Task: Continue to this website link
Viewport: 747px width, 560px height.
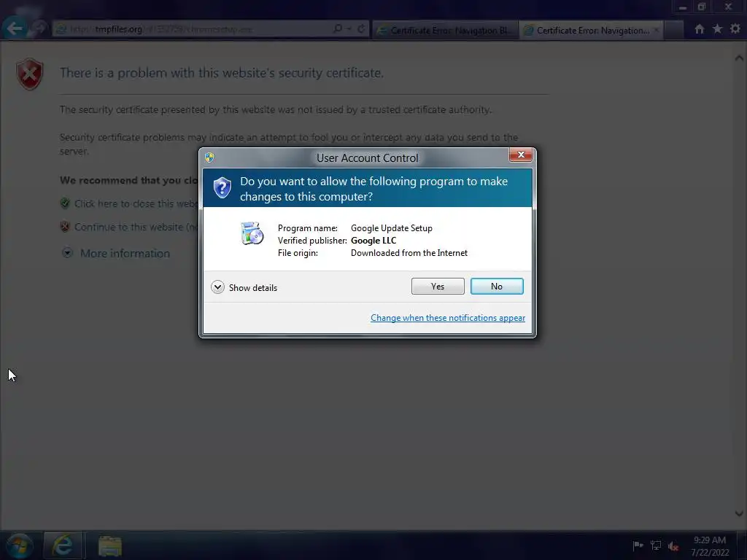Action: (135, 227)
